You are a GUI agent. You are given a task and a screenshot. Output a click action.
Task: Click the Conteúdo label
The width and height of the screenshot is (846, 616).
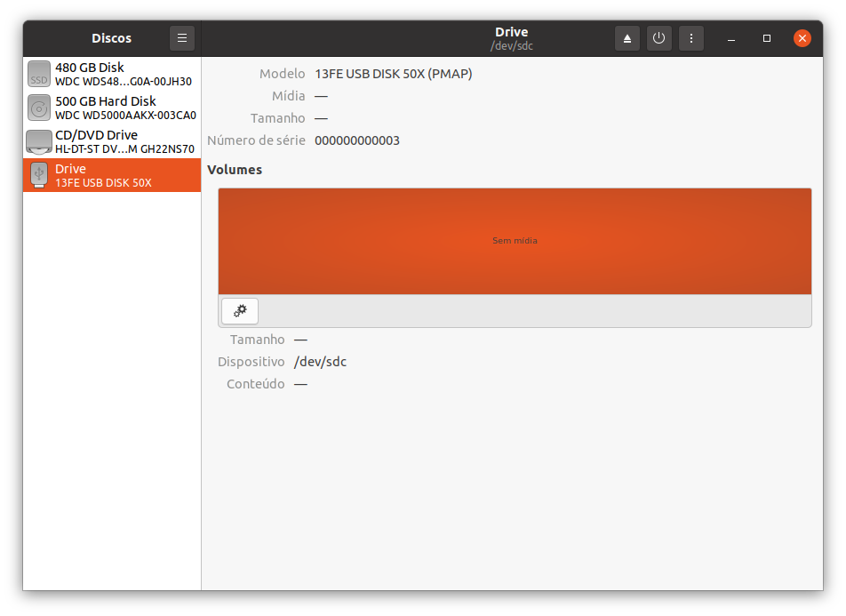pos(256,384)
